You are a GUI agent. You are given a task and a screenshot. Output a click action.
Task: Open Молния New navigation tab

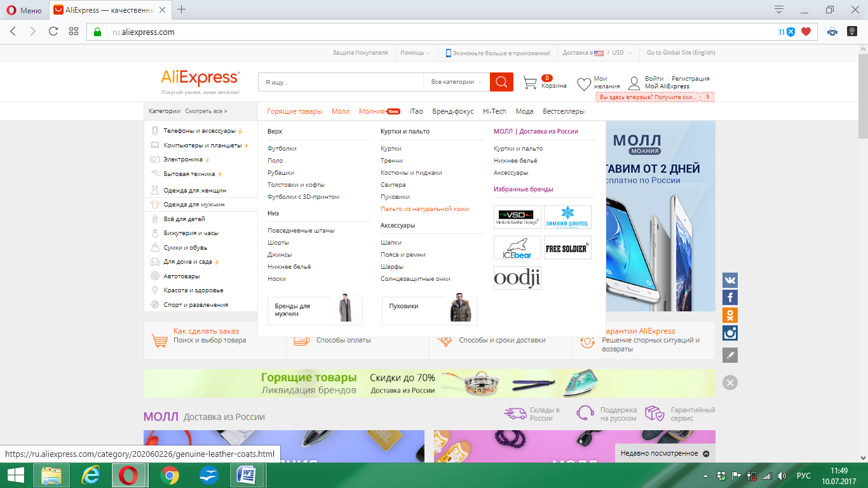[379, 111]
